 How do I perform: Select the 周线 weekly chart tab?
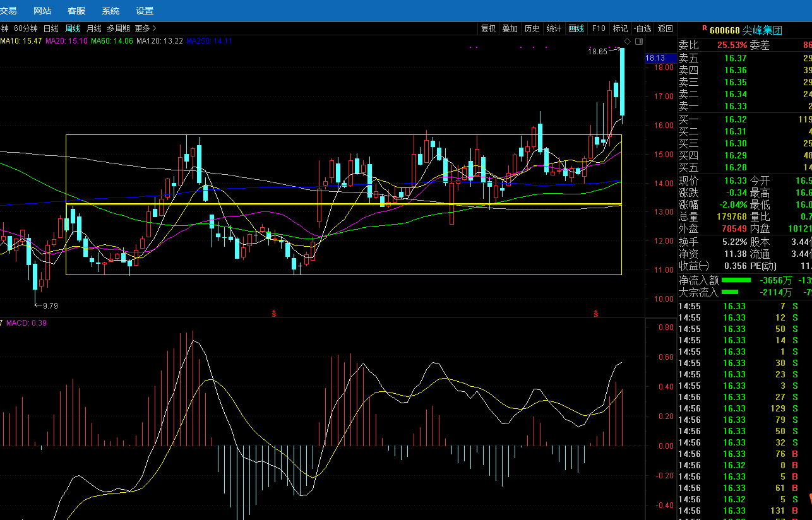tap(73, 28)
